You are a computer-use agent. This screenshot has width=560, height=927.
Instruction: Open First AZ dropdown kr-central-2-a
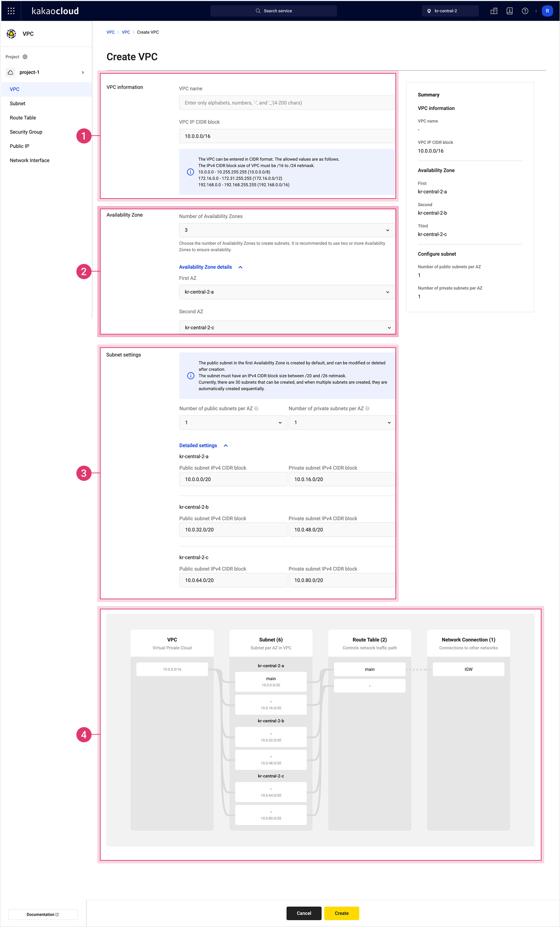[287, 292]
